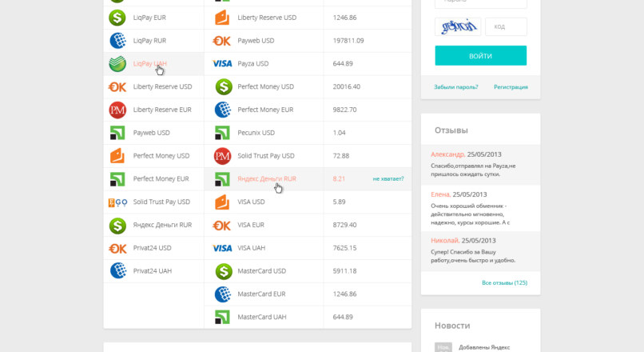
Task: Click the EGO icon beside Solid Trust Pay USD
Action: pyautogui.click(x=117, y=202)
